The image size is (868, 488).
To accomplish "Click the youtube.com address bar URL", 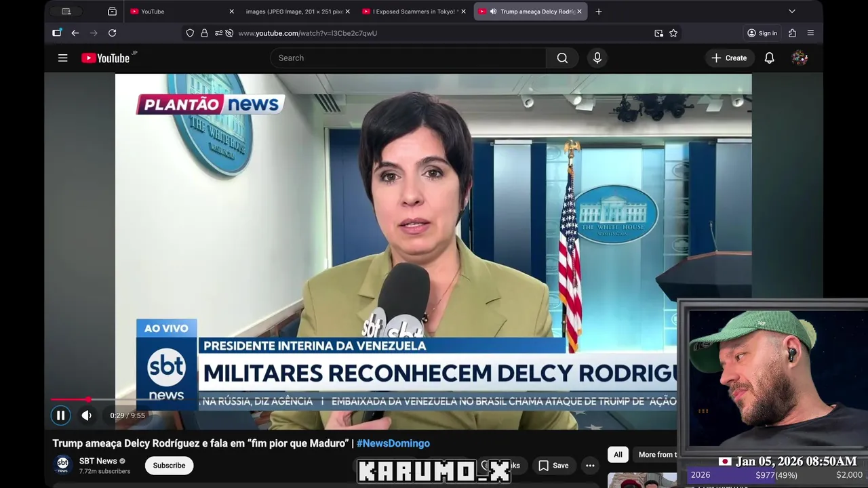I will coord(308,33).
